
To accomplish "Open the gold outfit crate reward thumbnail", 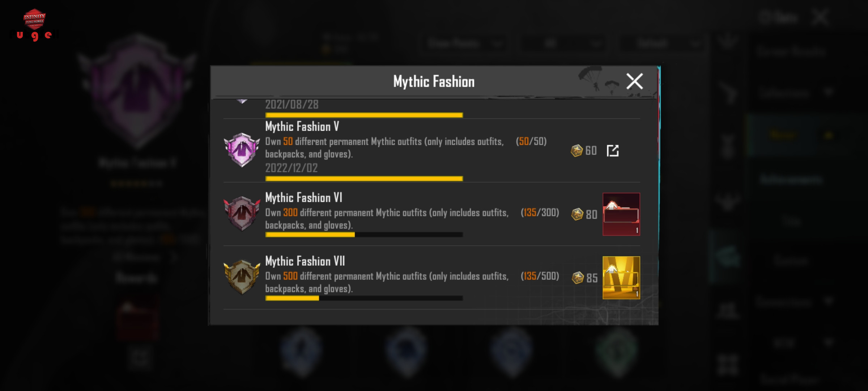I will (x=621, y=278).
